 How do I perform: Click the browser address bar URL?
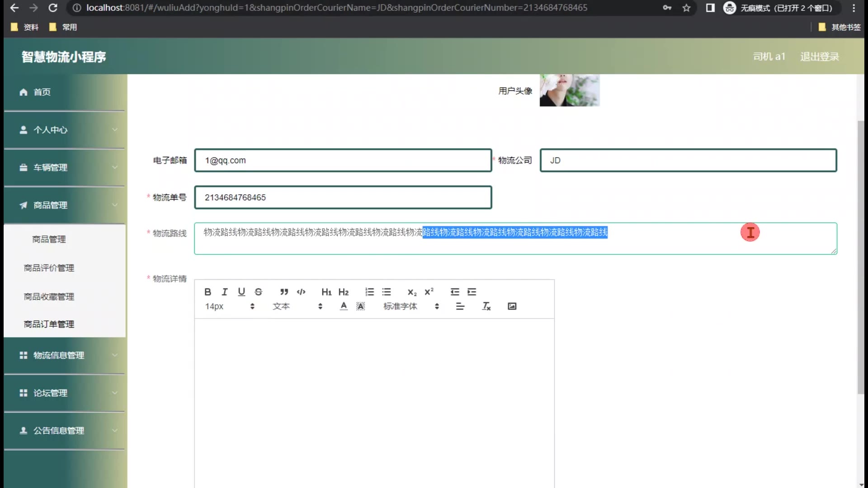337,8
